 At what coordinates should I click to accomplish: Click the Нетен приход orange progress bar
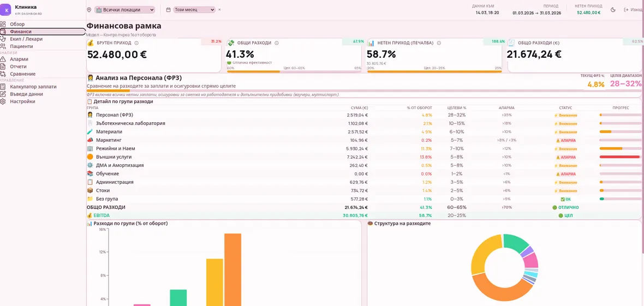click(x=434, y=71)
